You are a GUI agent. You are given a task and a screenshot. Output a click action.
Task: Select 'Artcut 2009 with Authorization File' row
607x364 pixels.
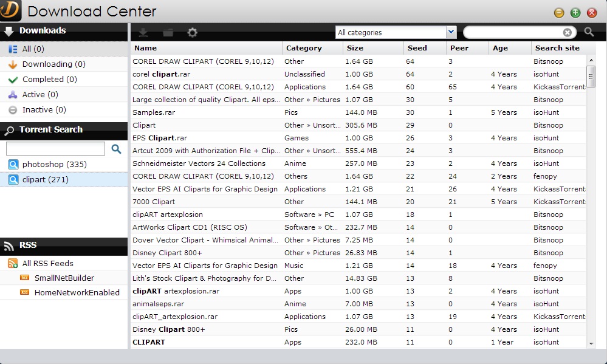click(x=358, y=151)
